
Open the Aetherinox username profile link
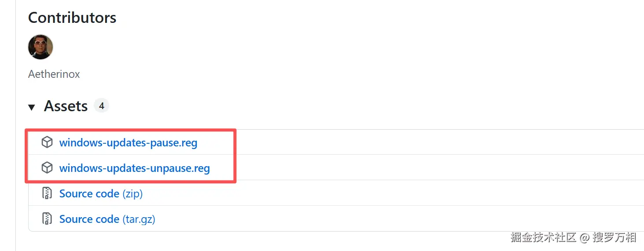54,74
